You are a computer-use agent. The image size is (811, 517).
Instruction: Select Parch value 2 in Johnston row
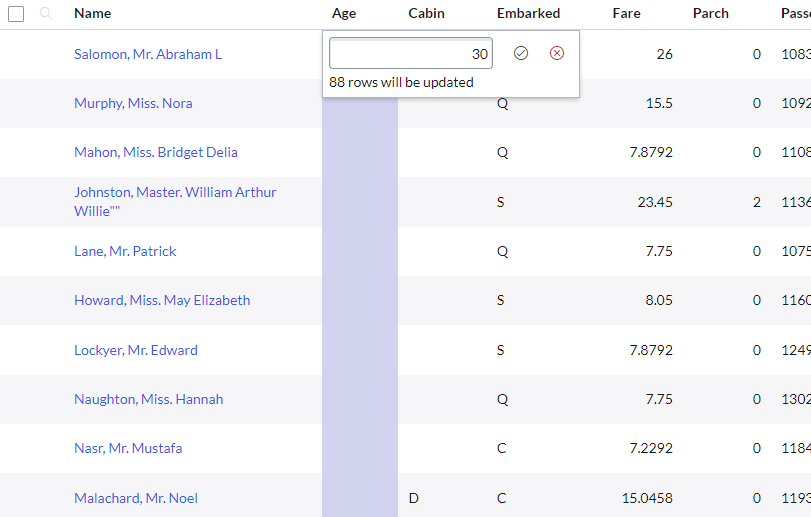757,202
